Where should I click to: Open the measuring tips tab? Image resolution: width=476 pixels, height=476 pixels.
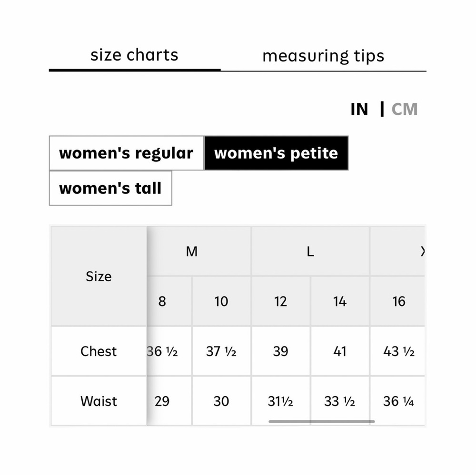(323, 56)
